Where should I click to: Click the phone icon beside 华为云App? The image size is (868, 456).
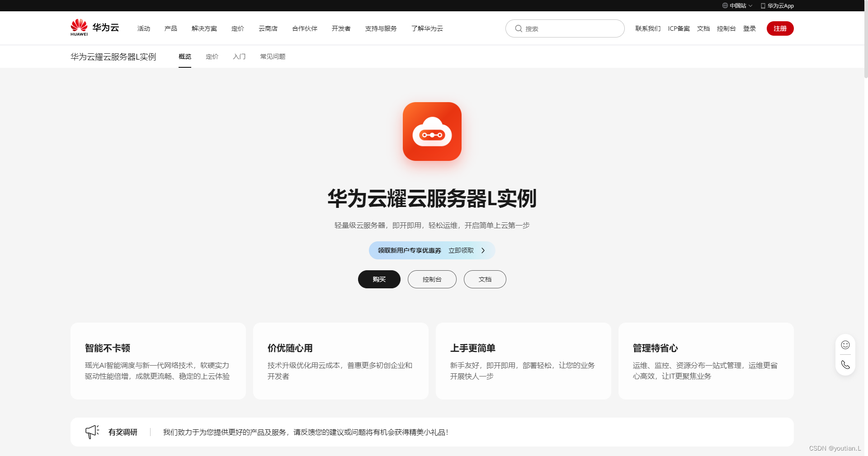pos(763,6)
